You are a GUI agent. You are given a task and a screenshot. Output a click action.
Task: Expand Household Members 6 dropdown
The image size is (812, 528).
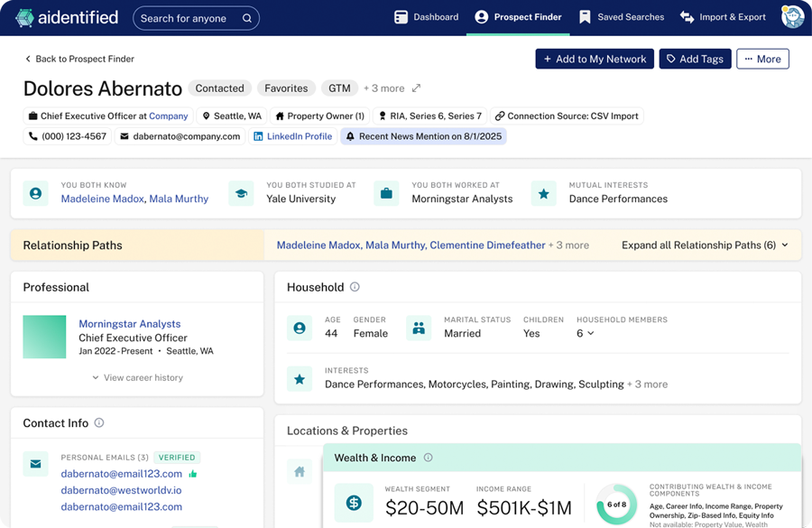(x=586, y=333)
